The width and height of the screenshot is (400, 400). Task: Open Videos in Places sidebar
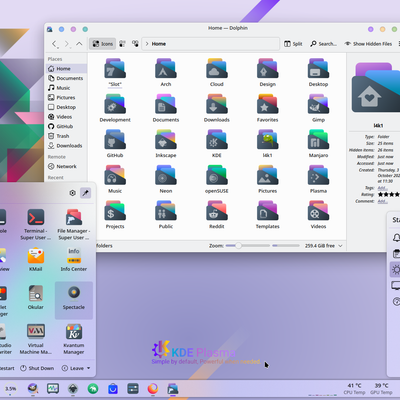(x=66, y=117)
